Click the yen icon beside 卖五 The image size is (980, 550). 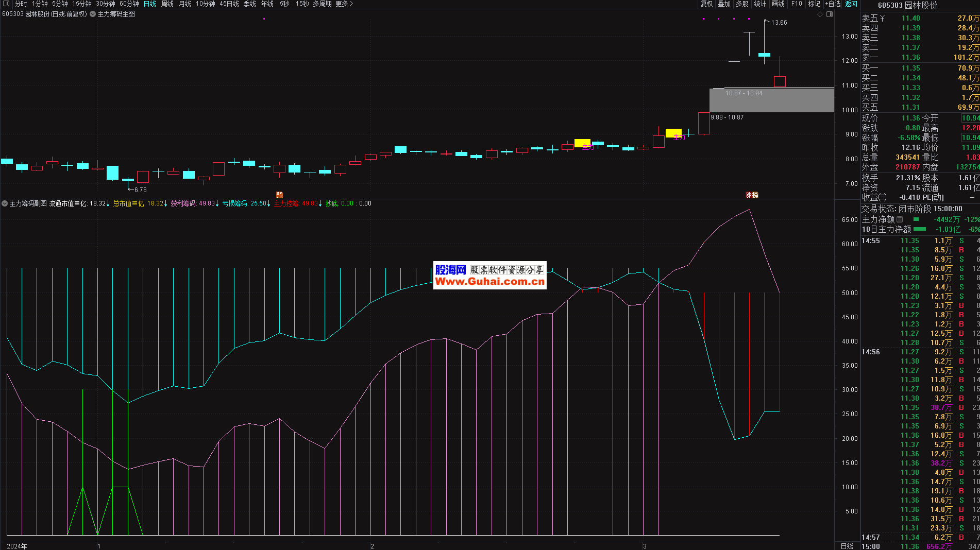click(882, 18)
